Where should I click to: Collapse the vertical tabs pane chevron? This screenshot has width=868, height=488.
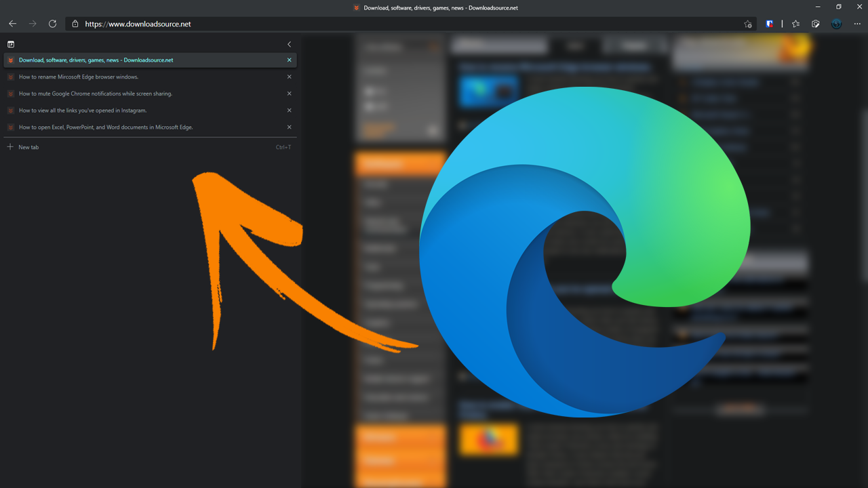pos(289,44)
